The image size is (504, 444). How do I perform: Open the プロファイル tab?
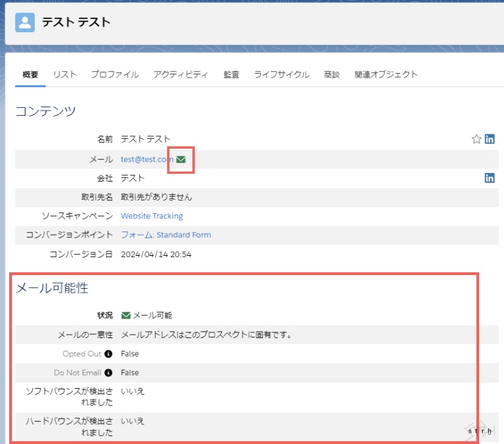click(114, 75)
